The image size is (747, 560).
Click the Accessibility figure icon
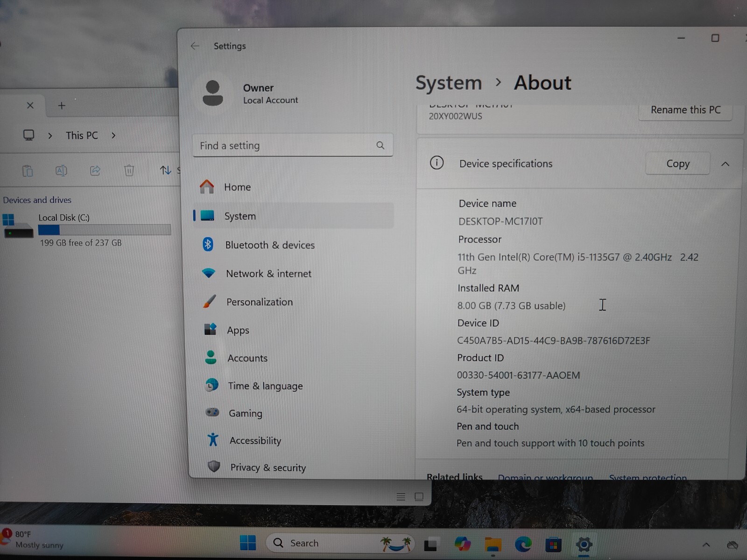[213, 439]
